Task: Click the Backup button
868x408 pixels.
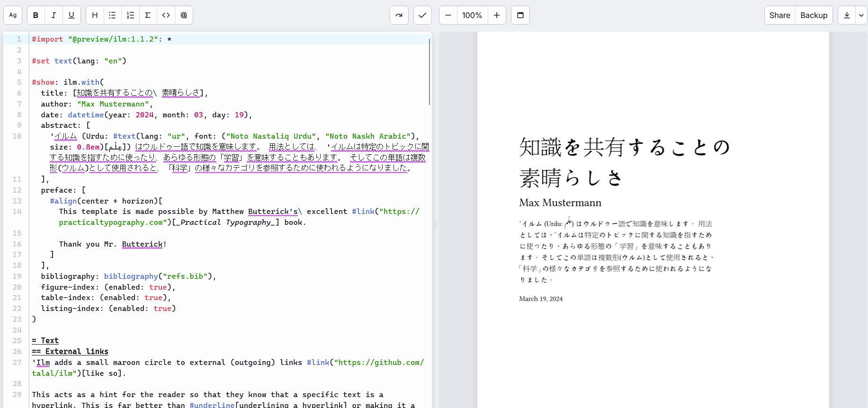Action: click(814, 15)
